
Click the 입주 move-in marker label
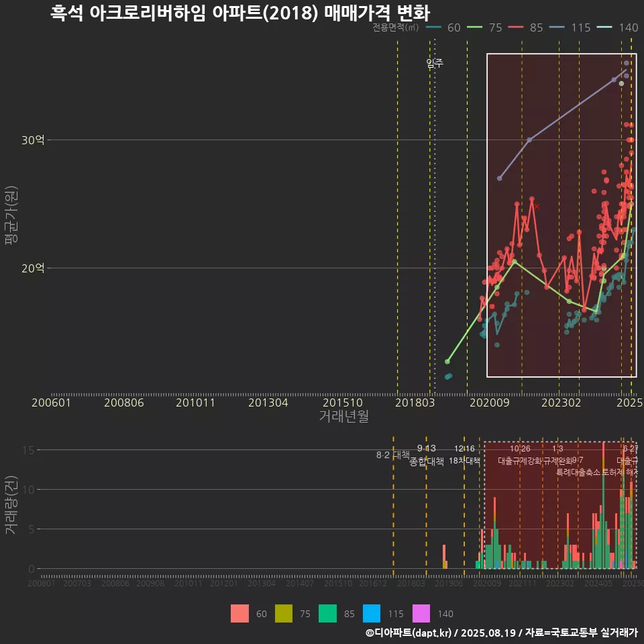point(435,63)
